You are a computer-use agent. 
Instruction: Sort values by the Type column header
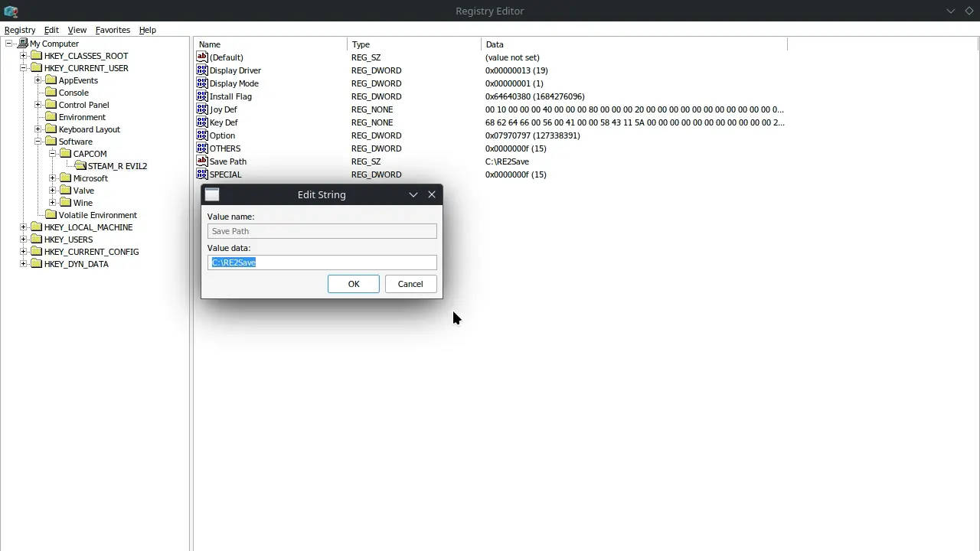[x=413, y=44]
